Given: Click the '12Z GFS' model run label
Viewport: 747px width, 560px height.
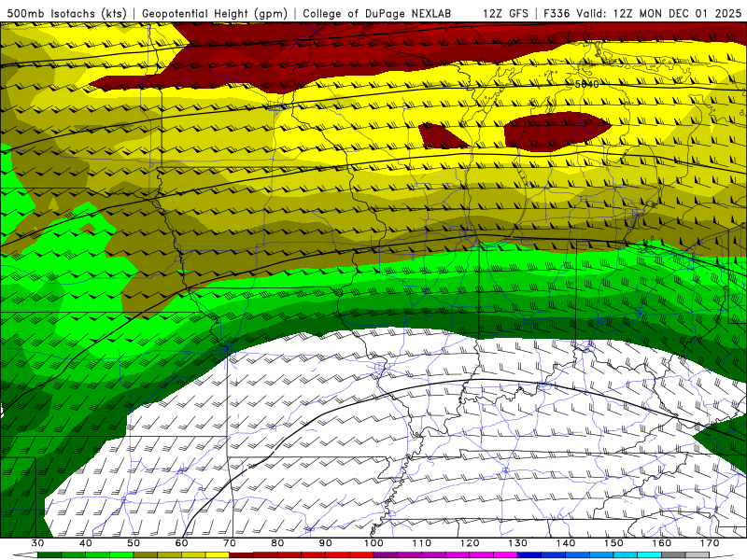Looking at the screenshot, I should coord(505,13).
